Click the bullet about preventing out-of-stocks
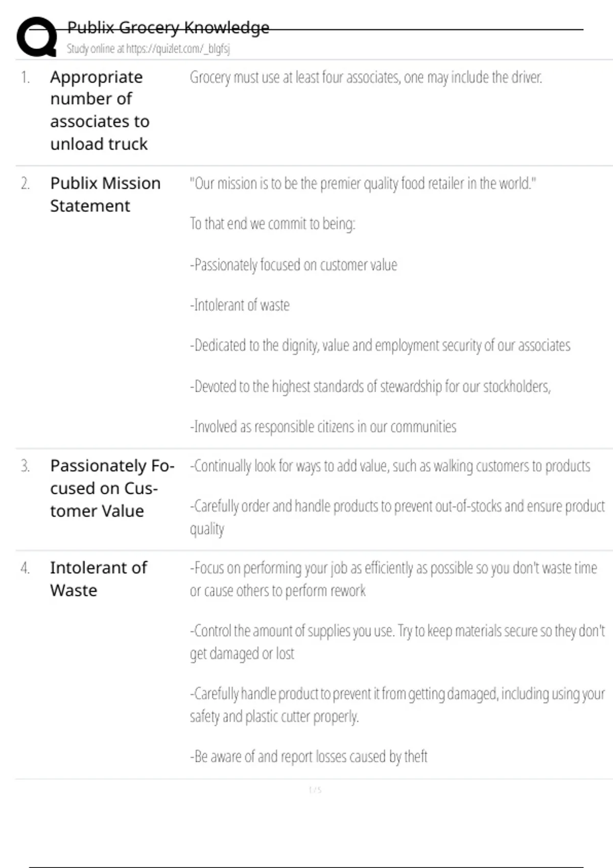 [397, 517]
